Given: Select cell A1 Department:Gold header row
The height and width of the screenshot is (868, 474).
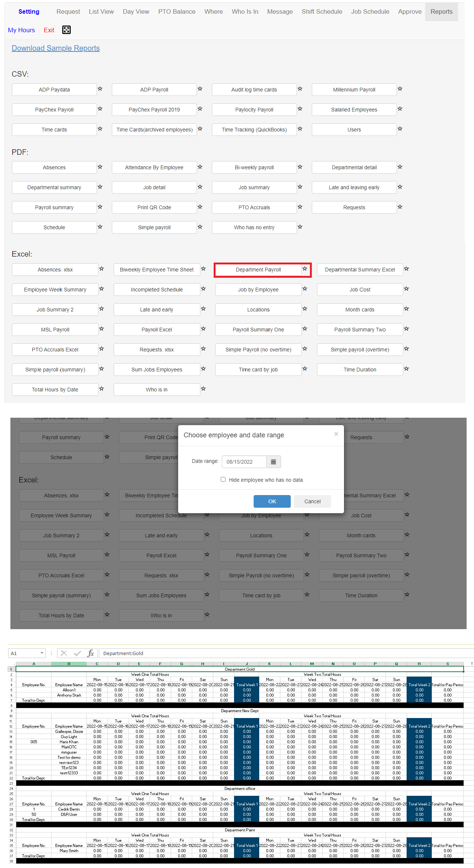Looking at the screenshot, I should [x=240, y=669].
